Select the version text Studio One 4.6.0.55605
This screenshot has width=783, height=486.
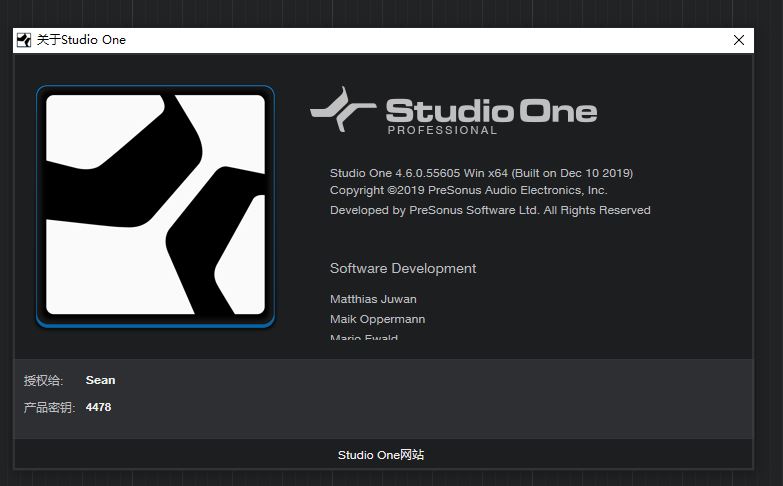click(x=394, y=173)
